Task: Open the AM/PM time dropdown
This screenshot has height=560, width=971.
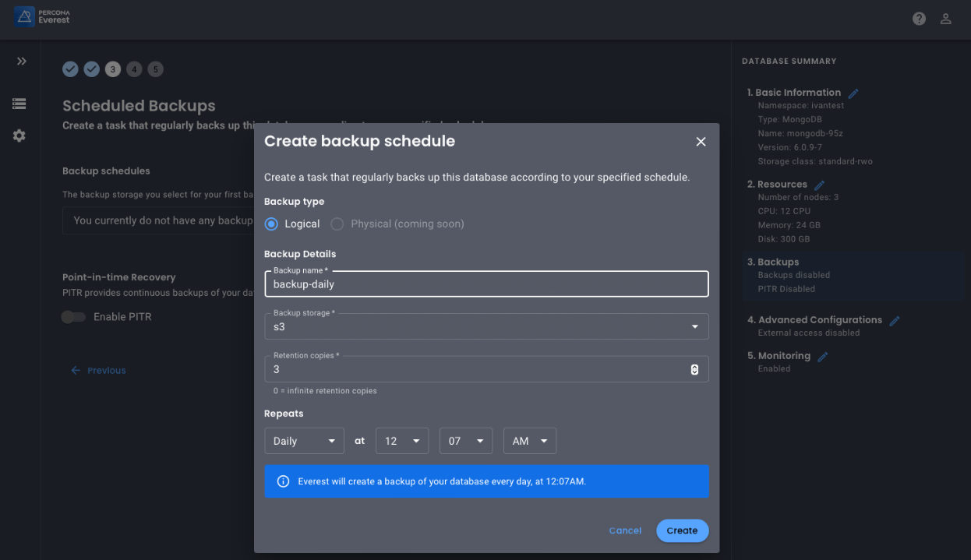Action: pos(529,440)
